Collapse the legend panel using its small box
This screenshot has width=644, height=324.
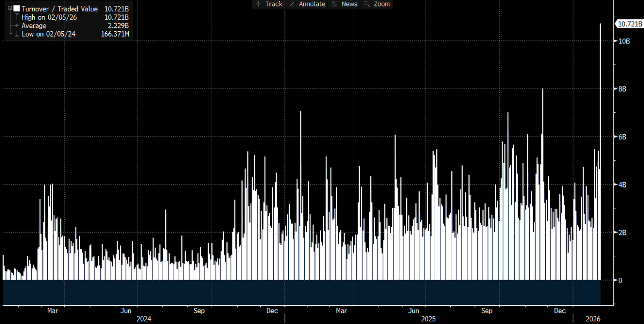pos(10,8)
